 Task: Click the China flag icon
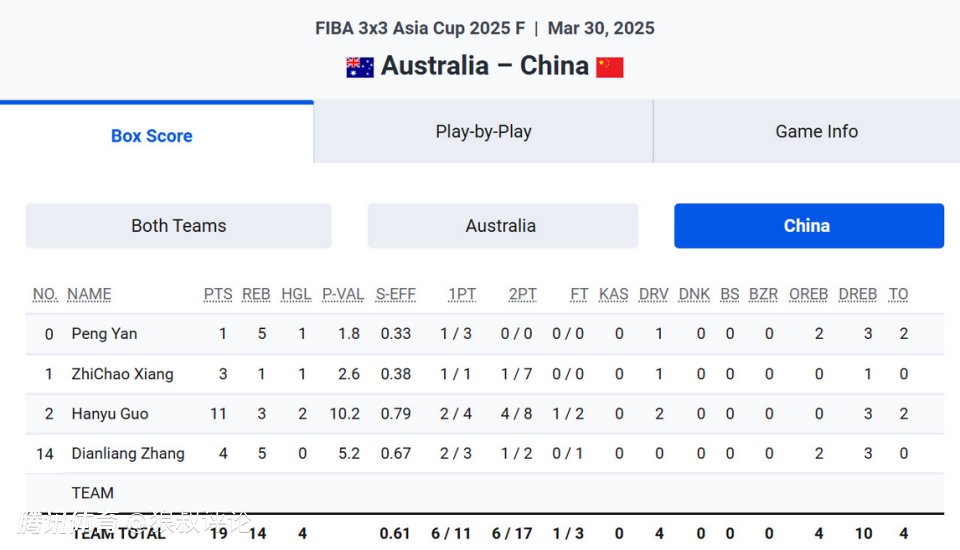click(x=610, y=67)
